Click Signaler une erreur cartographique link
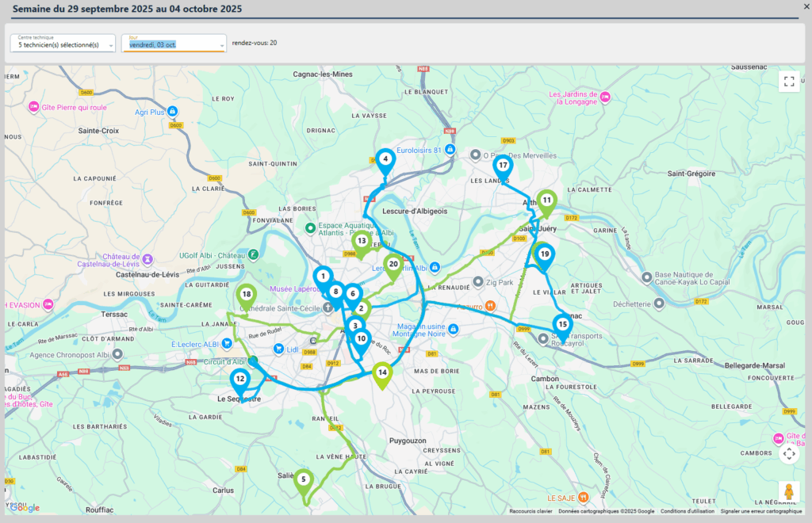The height and width of the screenshot is (523, 812). pyautogui.click(x=760, y=511)
